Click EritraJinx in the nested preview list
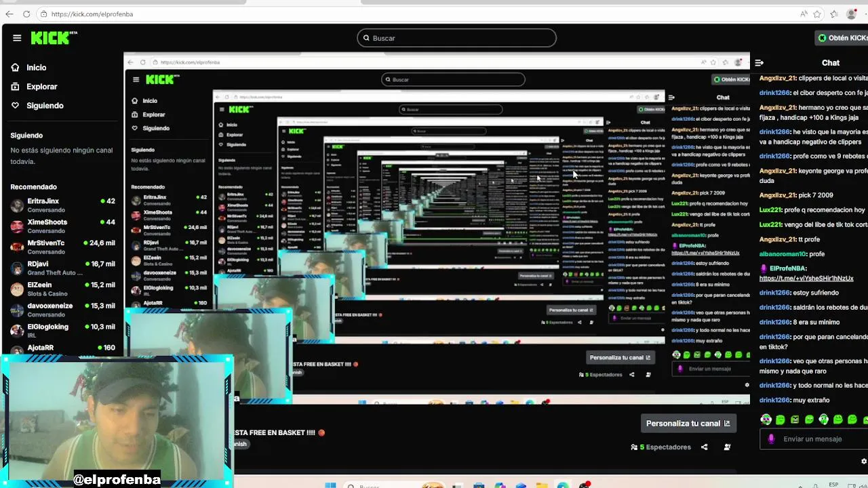868x488 pixels. 169,199
